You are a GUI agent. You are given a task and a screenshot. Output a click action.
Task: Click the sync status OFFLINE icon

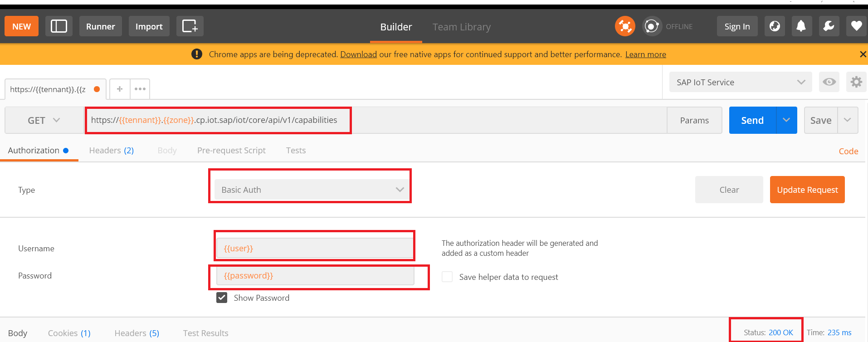(x=652, y=26)
